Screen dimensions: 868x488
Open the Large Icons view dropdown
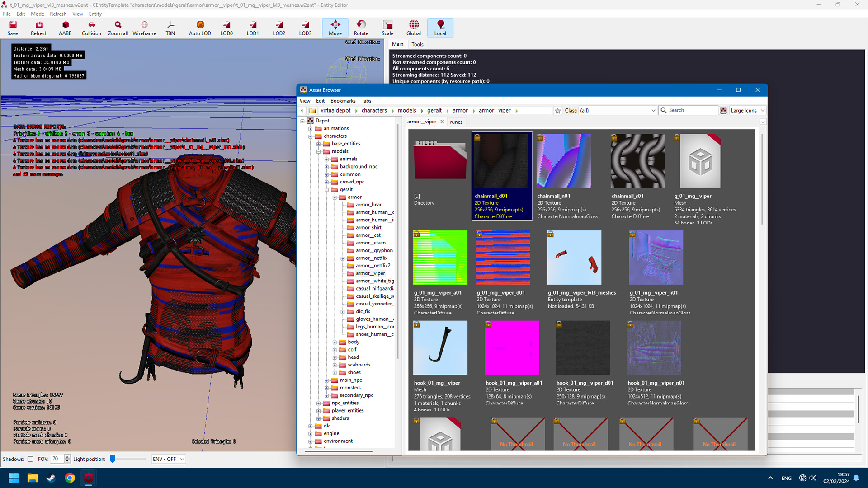click(x=747, y=111)
